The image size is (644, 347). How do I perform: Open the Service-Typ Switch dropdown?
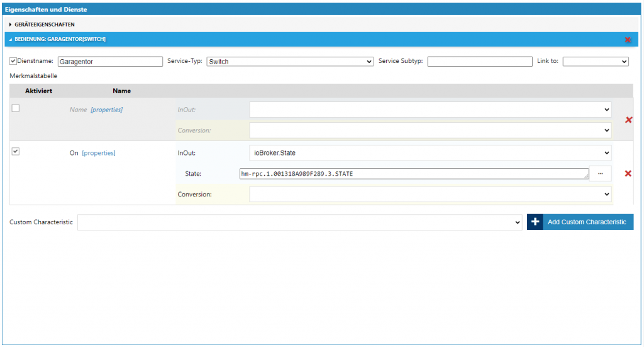tap(290, 62)
